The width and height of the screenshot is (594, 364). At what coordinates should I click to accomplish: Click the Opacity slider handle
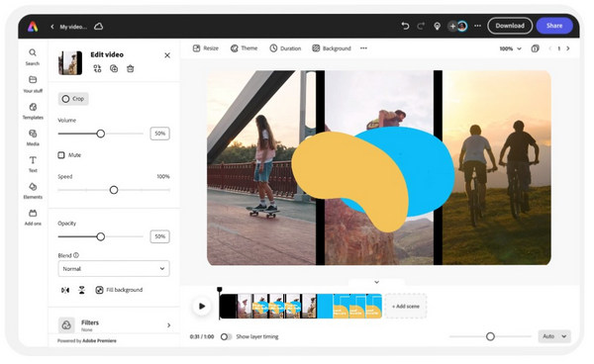(100, 236)
